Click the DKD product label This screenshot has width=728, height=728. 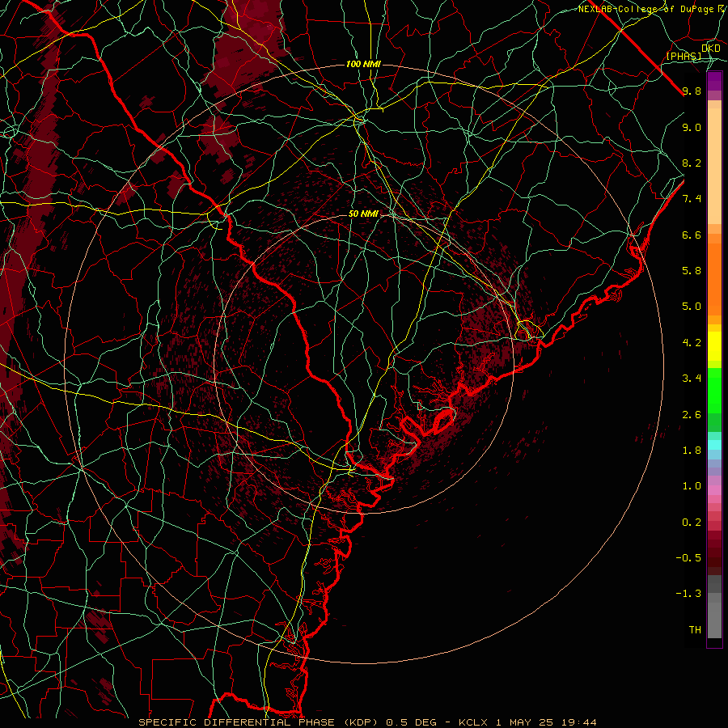point(710,48)
